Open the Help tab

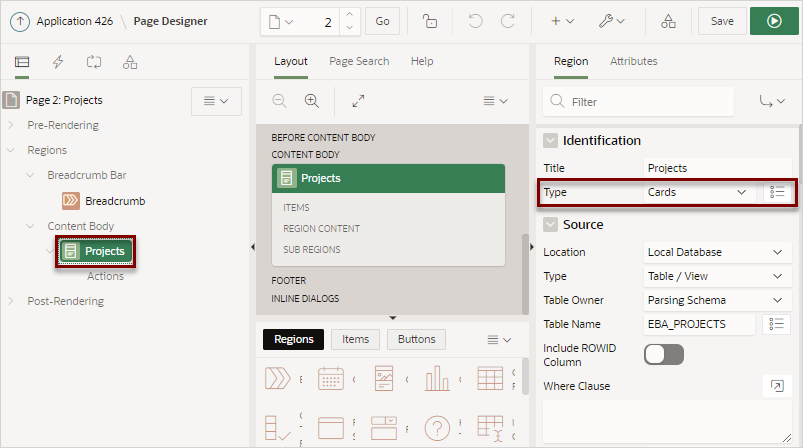coord(421,61)
